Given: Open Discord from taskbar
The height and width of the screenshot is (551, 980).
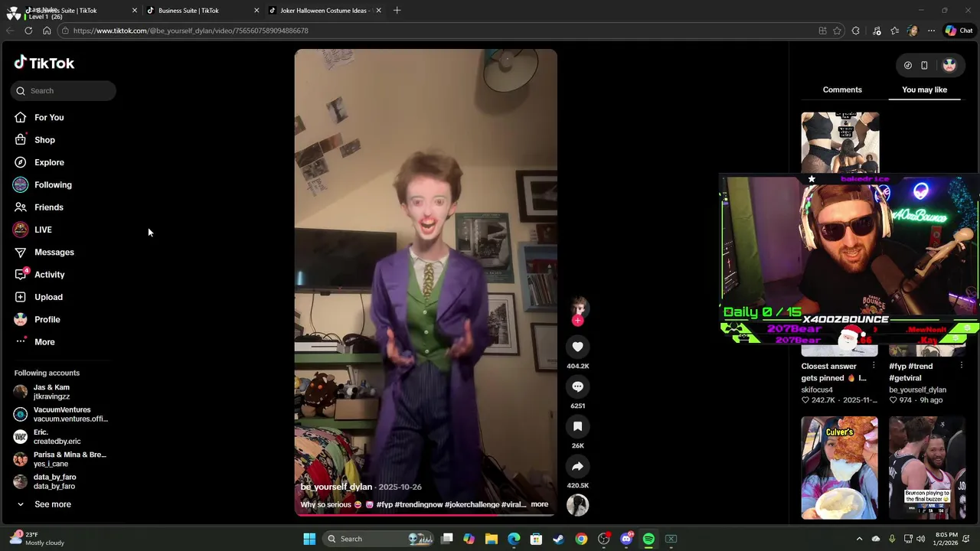Looking at the screenshot, I should pyautogui.click(x=626, y=539).
